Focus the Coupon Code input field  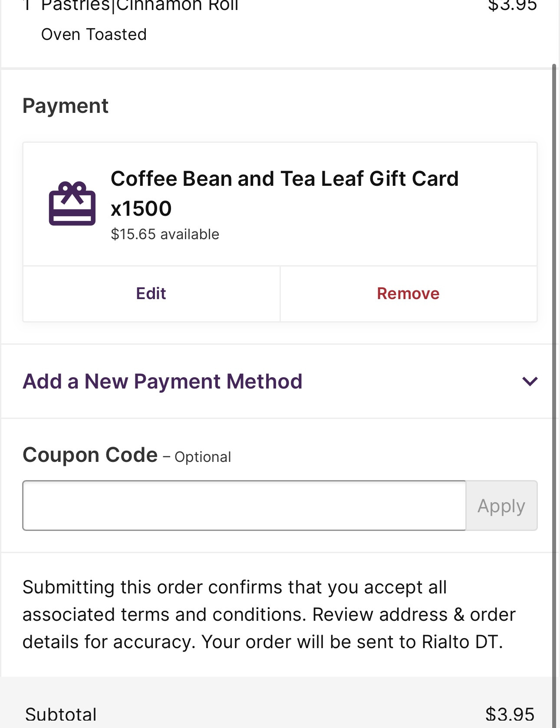pos(244,506)
